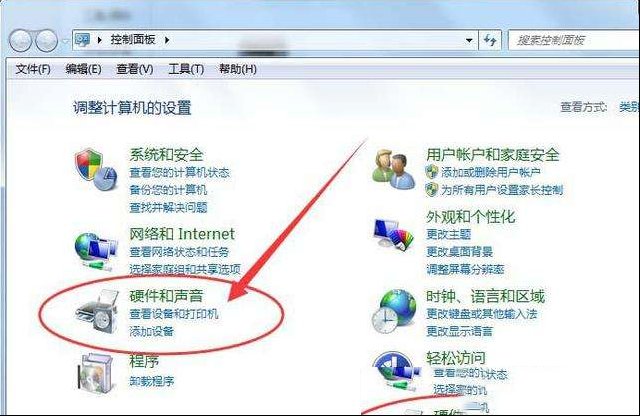Click the forward navigation arrow button
Image resolution: width=640 pixels, height=416 pixels.
click(46, 41)
